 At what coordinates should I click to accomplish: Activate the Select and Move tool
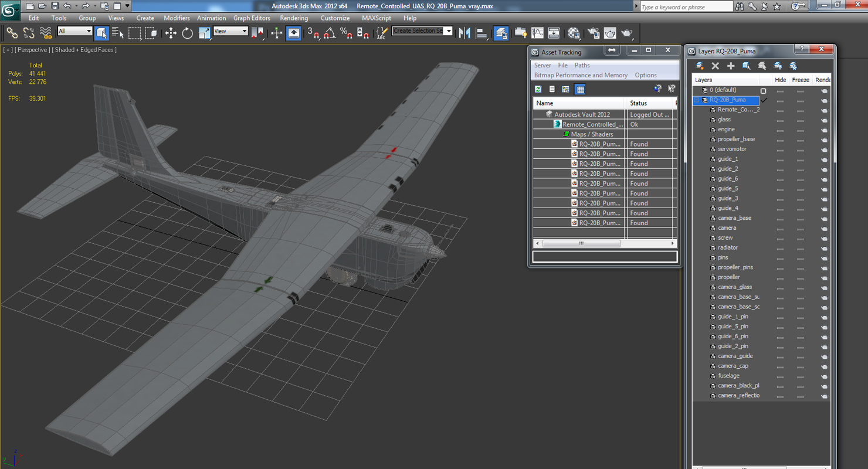pos(171,33)
